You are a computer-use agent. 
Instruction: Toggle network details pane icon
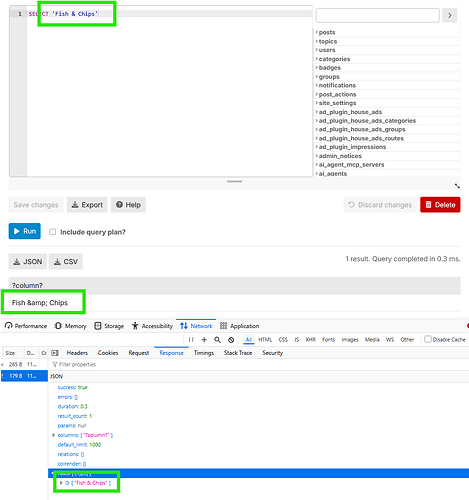55,353
